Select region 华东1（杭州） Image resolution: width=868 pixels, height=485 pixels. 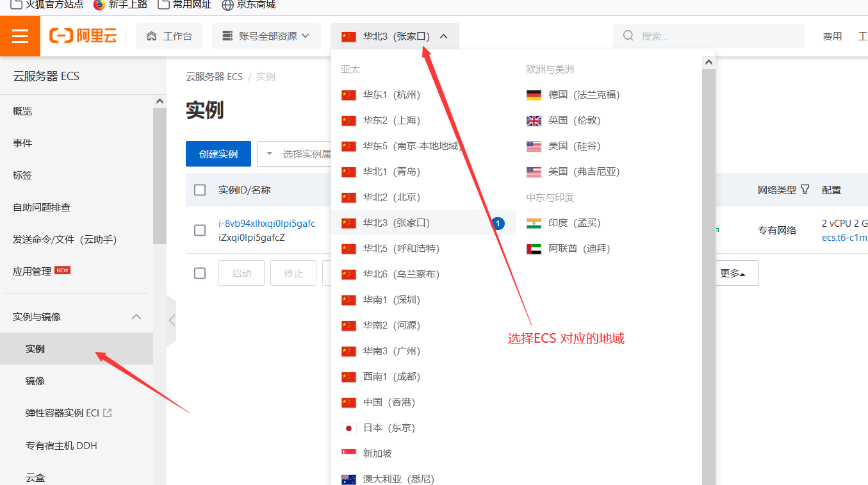(x=423, y=95)
